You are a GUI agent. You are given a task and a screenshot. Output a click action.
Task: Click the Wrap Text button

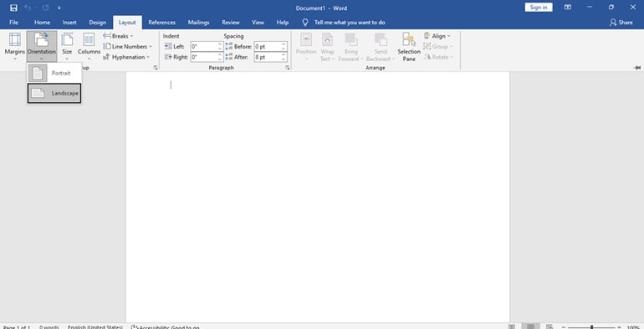[x=327, y=47]
